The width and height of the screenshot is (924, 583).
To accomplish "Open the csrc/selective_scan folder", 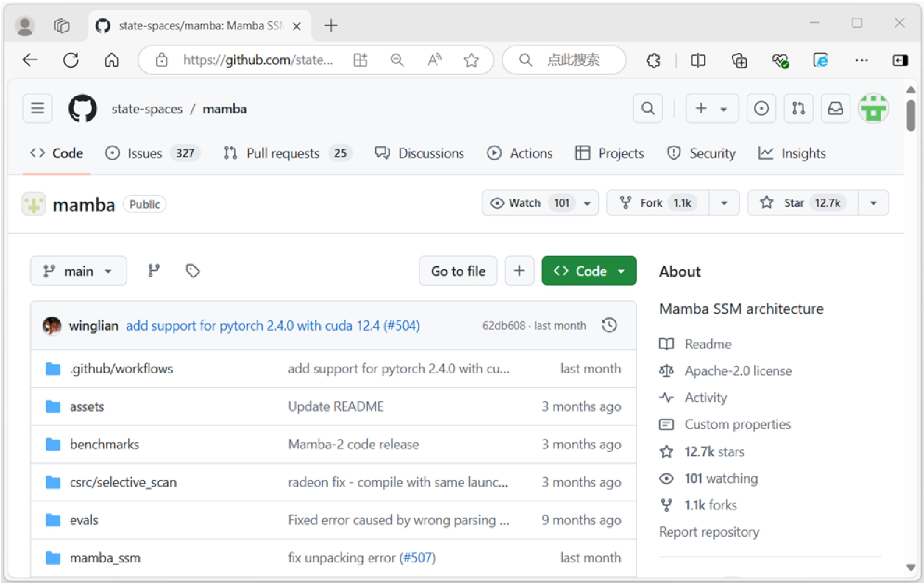I will click(x=123, y=482).
